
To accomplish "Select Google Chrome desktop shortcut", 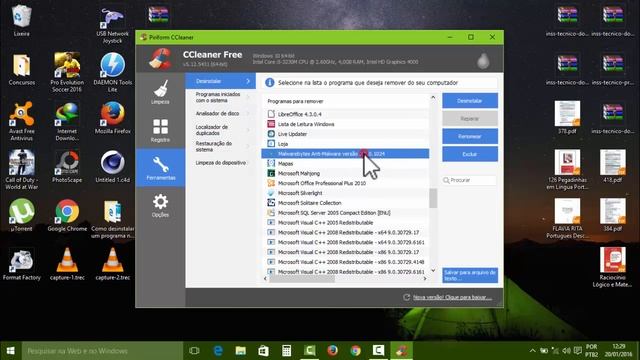I will [67, 216].
